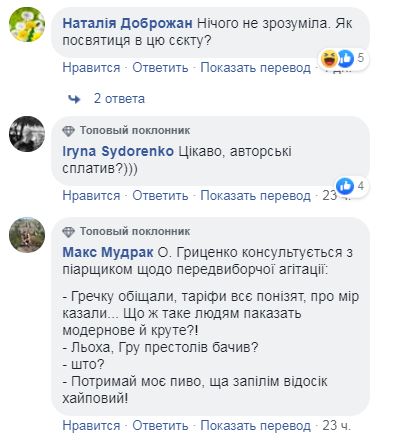Open Наталія Доброжан's flower profile picture

[27, 24]
